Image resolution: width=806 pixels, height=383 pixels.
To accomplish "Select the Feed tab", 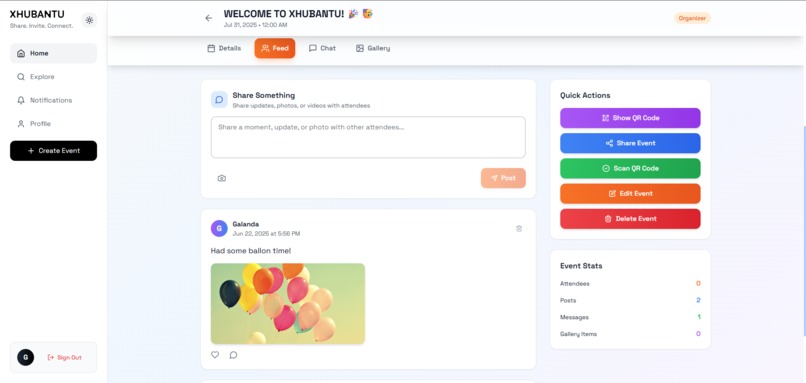I will point(274,48).
